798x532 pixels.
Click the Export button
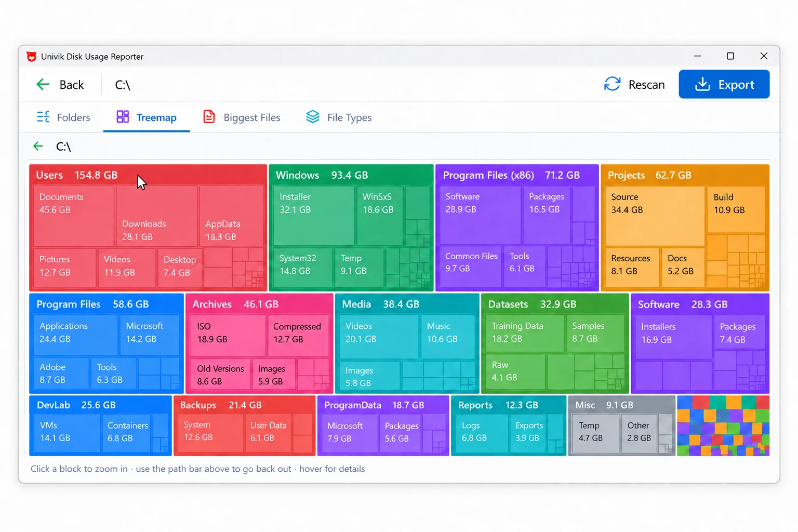click(x=724, y=84)
